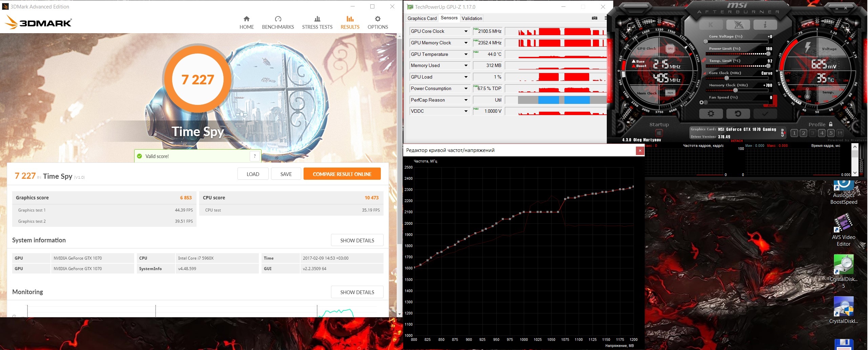The width and height of the screenshot is (868, 350).
Task: Click Afterburner save profile floppy icon
Action: [840, 133]
